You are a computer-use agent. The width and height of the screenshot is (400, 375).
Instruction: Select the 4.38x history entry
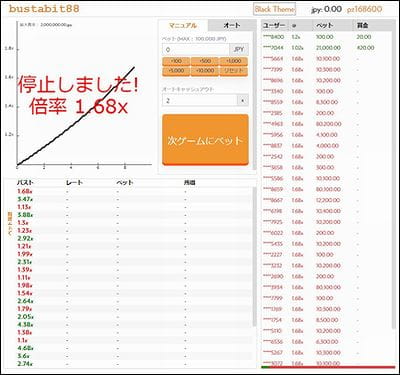pos(25,325)
